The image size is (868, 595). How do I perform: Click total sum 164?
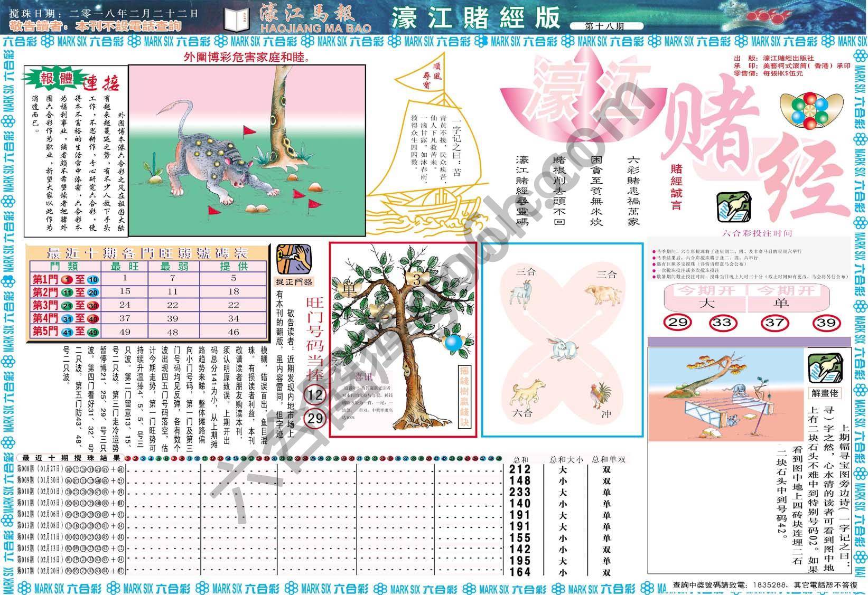(520, 572)
